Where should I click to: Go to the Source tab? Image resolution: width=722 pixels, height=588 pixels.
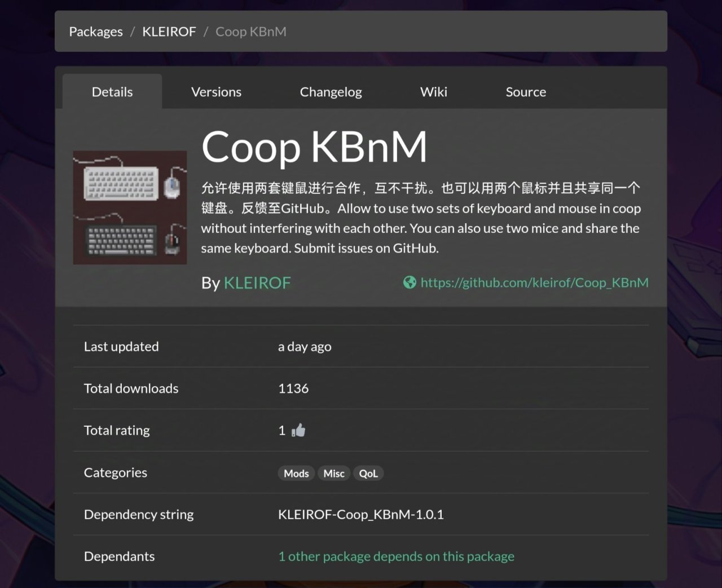(x=526, y=92)
